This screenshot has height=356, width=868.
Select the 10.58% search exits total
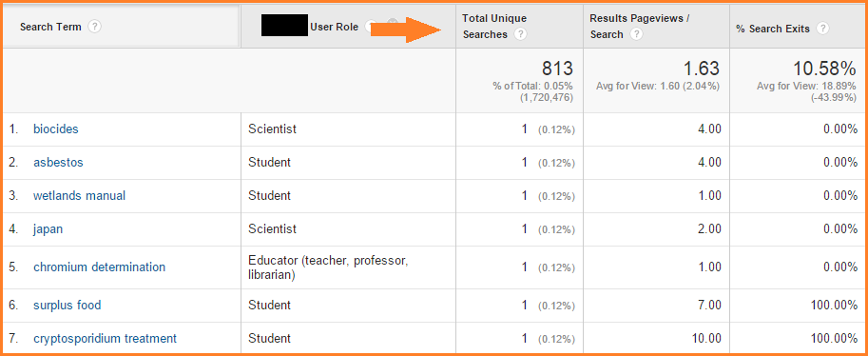[825, 69]
